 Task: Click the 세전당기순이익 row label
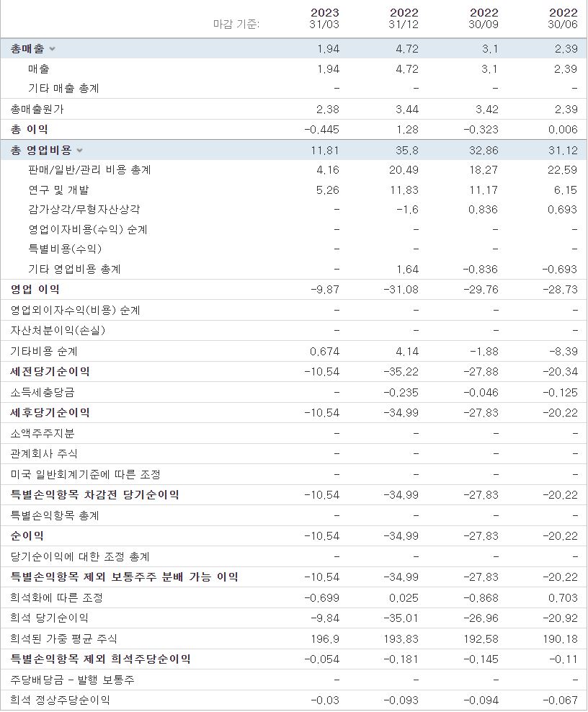(50, 371)
